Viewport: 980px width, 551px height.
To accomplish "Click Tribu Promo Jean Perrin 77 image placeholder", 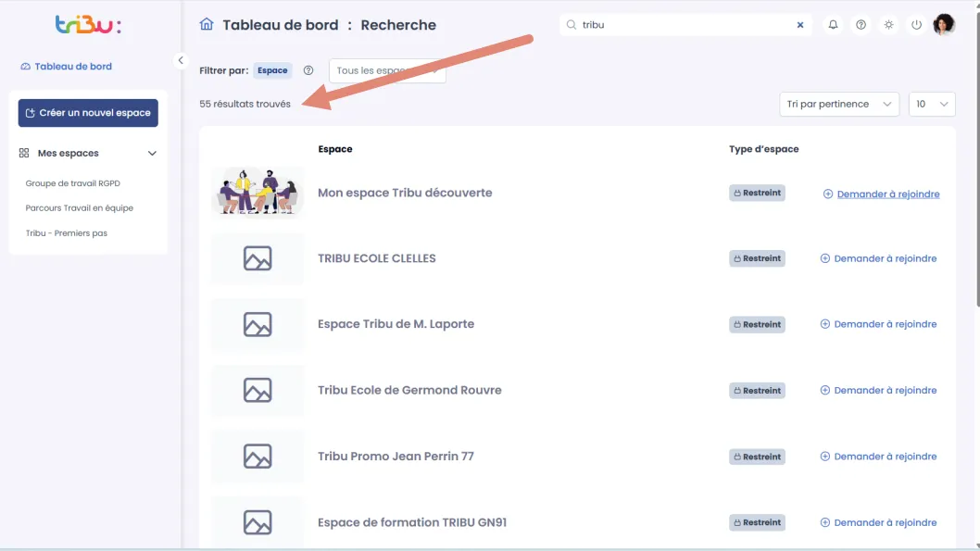I will tap(258, 457).
